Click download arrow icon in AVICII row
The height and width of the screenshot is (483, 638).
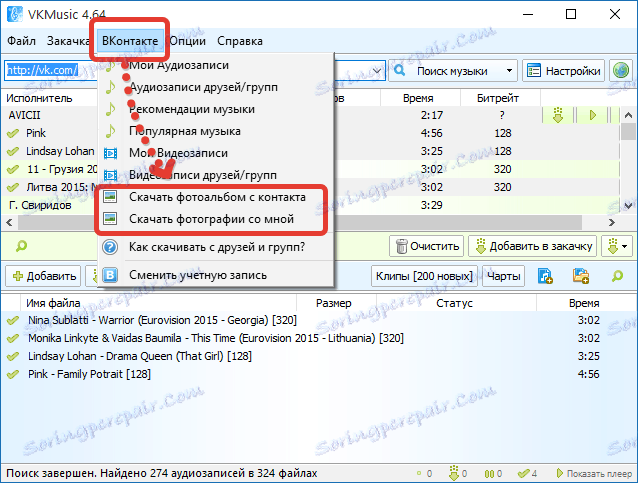[558, 116]
